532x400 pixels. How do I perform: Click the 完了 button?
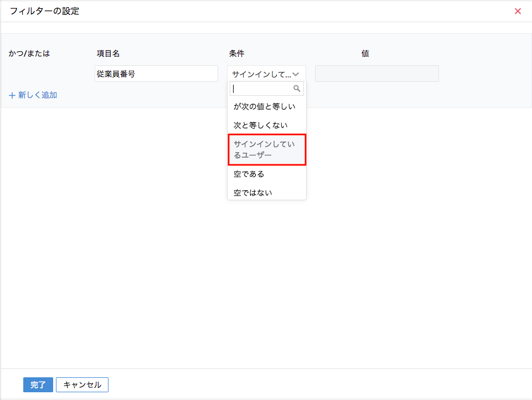pos(38,385)
